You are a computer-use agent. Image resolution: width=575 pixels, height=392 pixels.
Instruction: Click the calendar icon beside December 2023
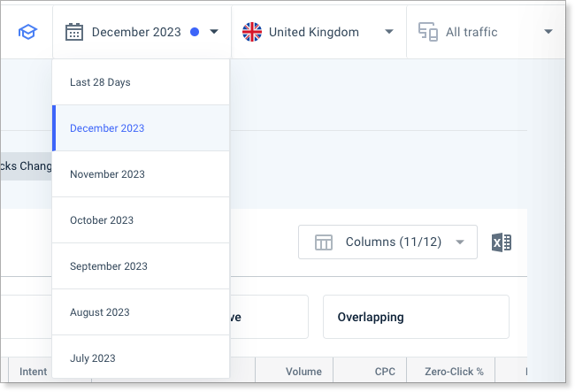(74, 32)
